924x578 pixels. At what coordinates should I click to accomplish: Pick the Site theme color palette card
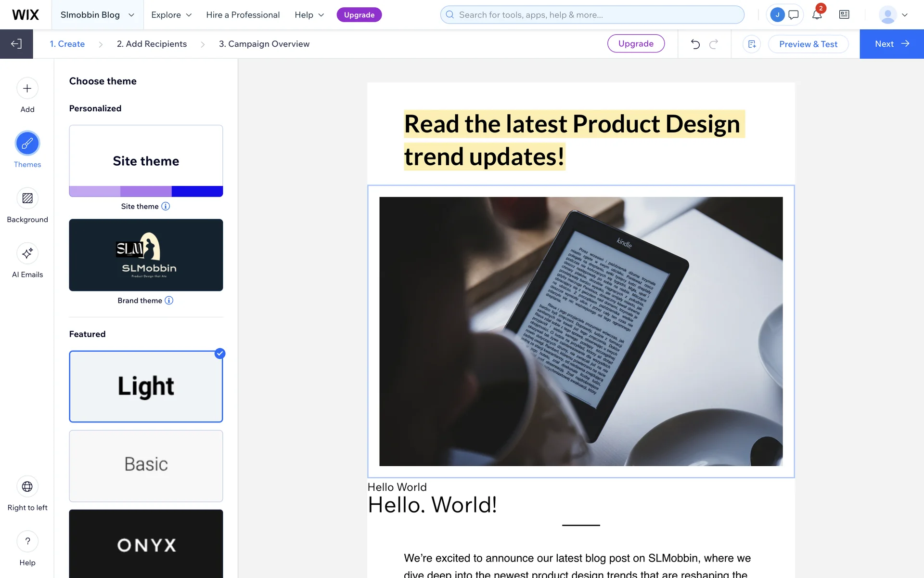146,161
